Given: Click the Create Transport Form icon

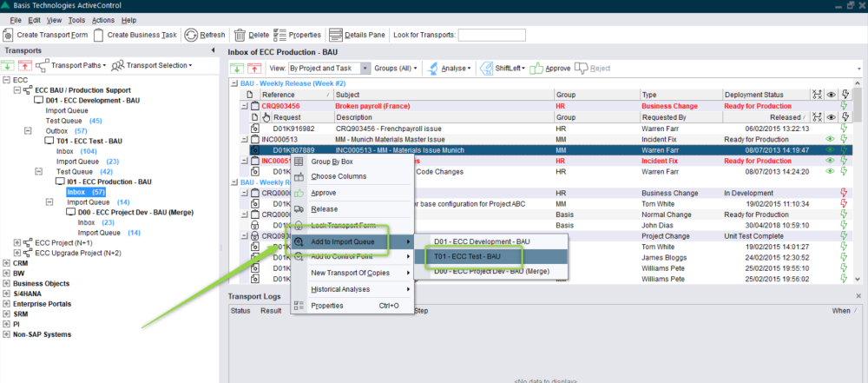Looking at the screenshot, I should [x=9, y=35].
